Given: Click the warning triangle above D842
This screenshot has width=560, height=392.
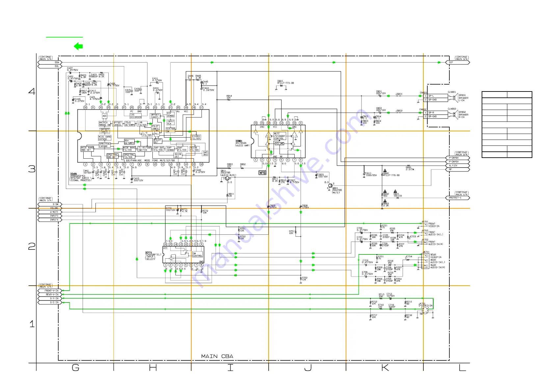Looking at the screenshot, I should pos(385,171).
